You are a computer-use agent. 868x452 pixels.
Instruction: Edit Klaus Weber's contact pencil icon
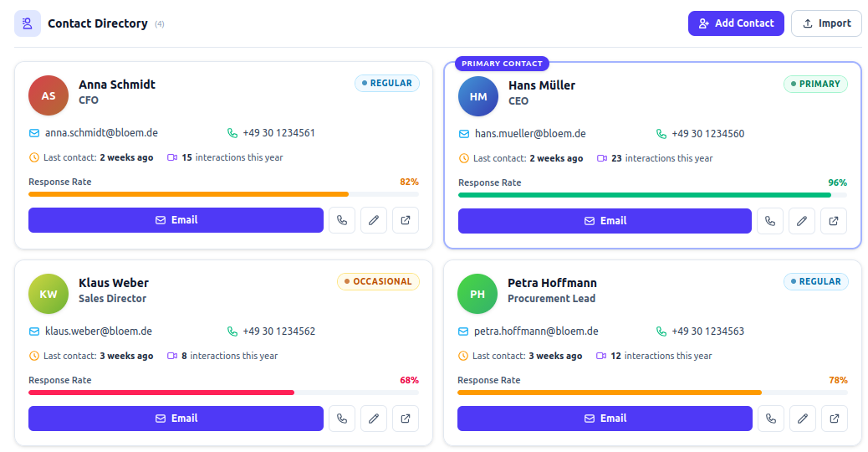[x=374, y=419]
